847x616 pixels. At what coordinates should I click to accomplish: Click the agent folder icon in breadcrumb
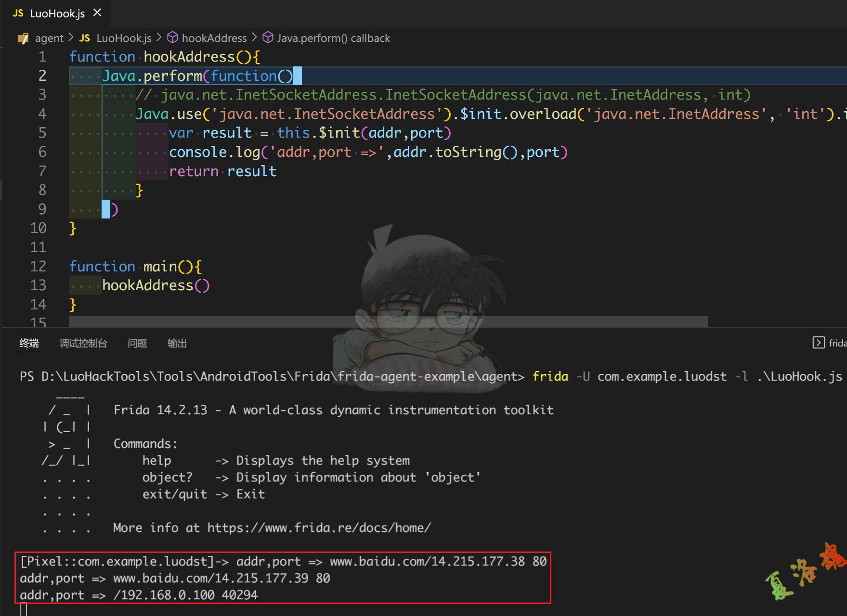click(x=23, y=38)
